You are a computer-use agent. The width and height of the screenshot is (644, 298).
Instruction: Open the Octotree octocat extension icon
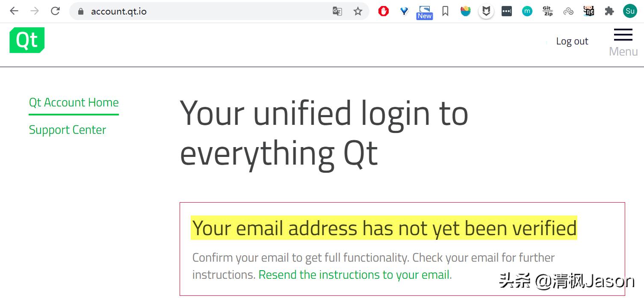[589, 11]
